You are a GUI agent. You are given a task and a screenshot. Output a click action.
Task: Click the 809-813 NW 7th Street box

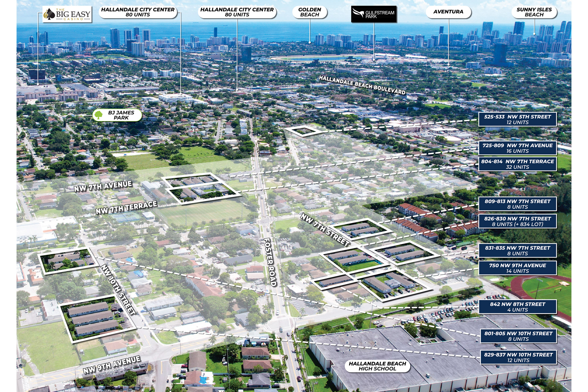pos(517,204)
